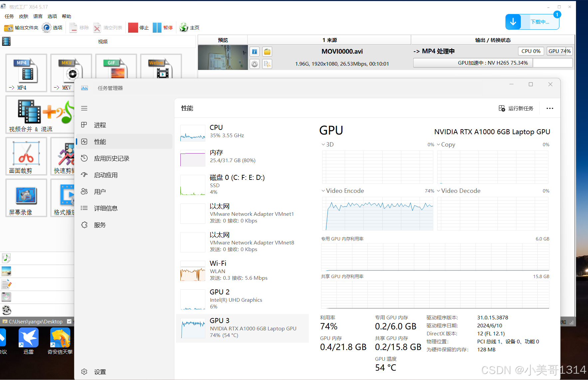This screenshot has width=588, height=380.
Task: Open the document category in Format Factory sidebar
Action: (x=6, y=284)
